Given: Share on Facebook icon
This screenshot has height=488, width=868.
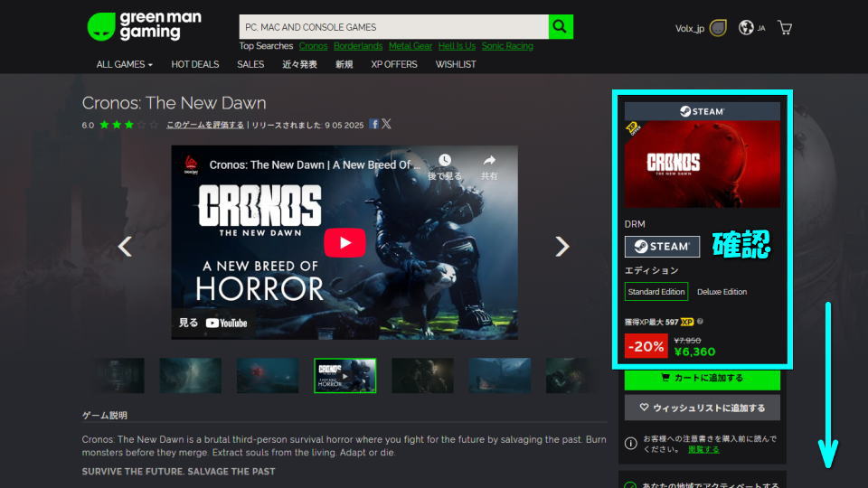Looking at the screenshot, I should click(x=374, y=124).
